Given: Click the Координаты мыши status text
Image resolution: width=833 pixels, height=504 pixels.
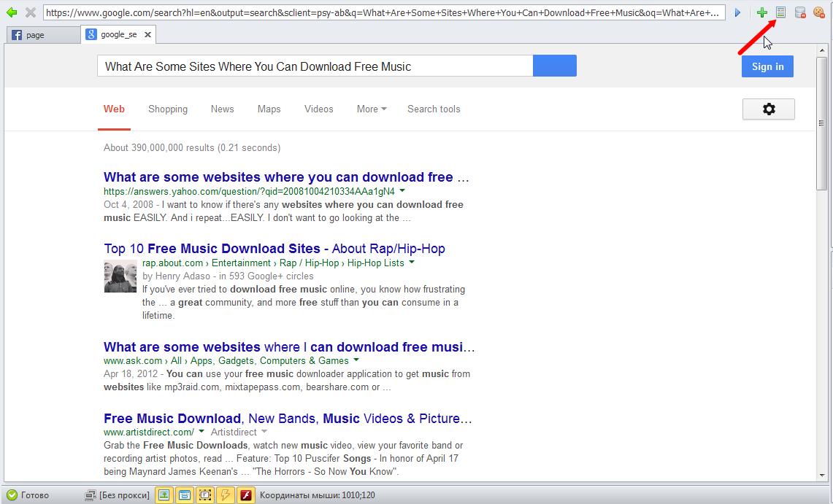Looking at the screenshot, I should pos(317,495).
